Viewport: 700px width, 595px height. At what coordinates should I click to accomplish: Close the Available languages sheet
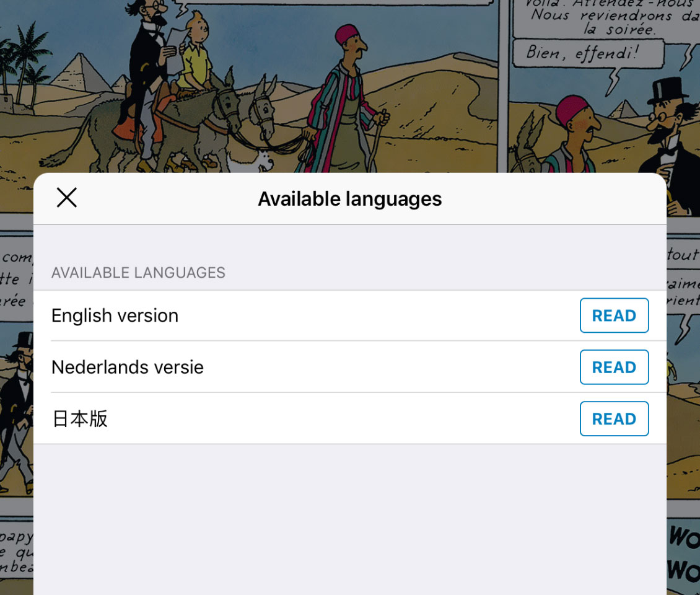coord(67,198)
